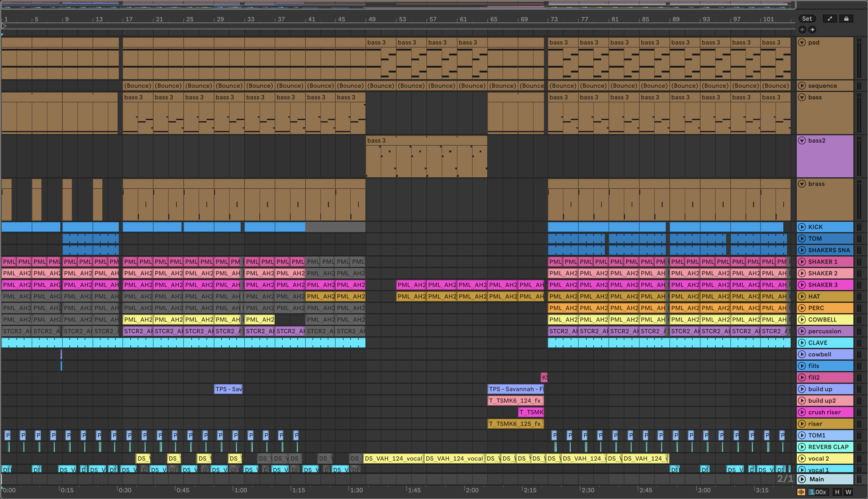This screenshot has width=868, height=499.
Task: Unfold the build up2 track arrow
Action: 802,401
